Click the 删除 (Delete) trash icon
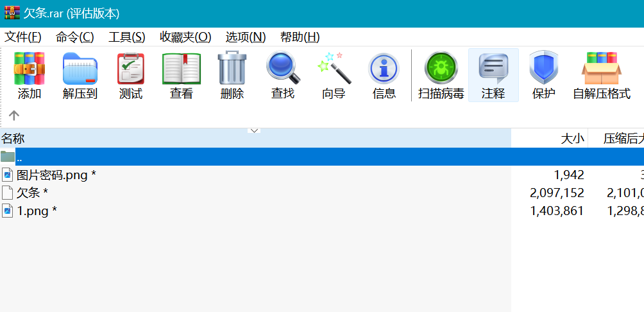Viewport: 644px width, 312px height. pyautogui.click(x=232, y=68)
